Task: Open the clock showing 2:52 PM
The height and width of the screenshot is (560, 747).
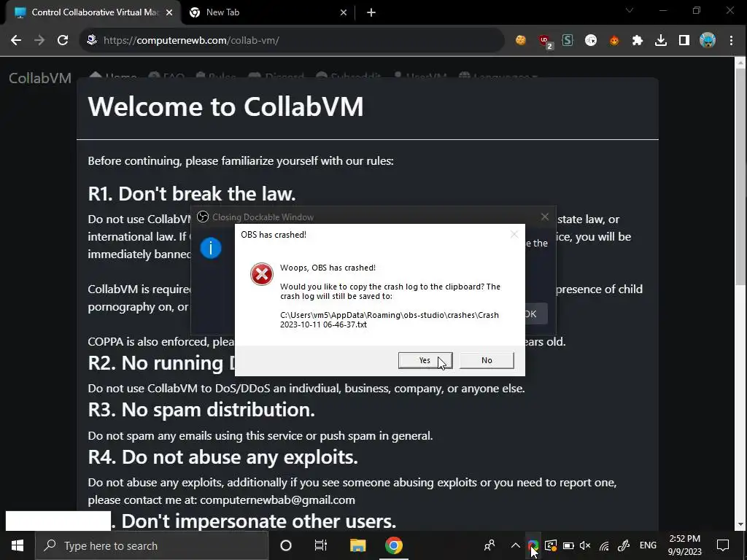Action: pyautogui.click(x=684, y=545)
